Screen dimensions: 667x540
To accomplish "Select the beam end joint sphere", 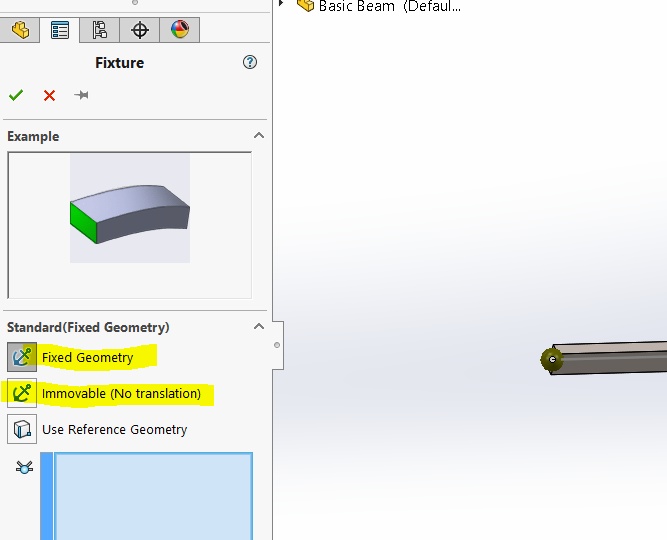I will click(x=552, y=360).
